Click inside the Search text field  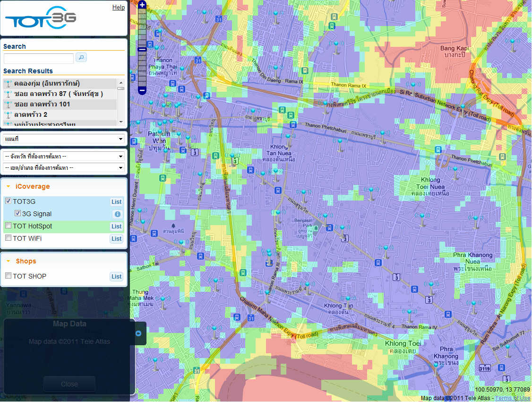click(39, 58)
